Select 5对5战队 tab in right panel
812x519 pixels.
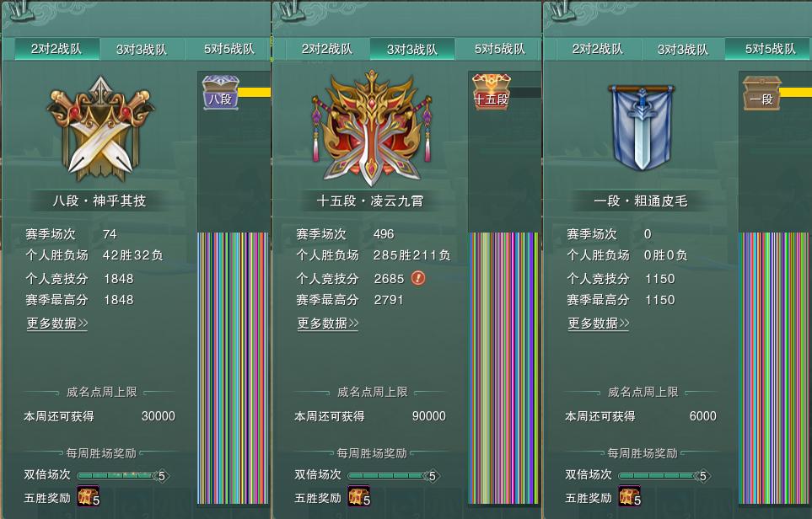pos(769,49)
